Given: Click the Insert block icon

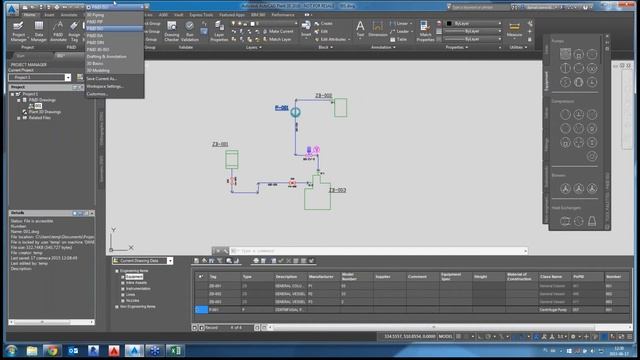Looking at the screenshot, I should tap(306, 29).
